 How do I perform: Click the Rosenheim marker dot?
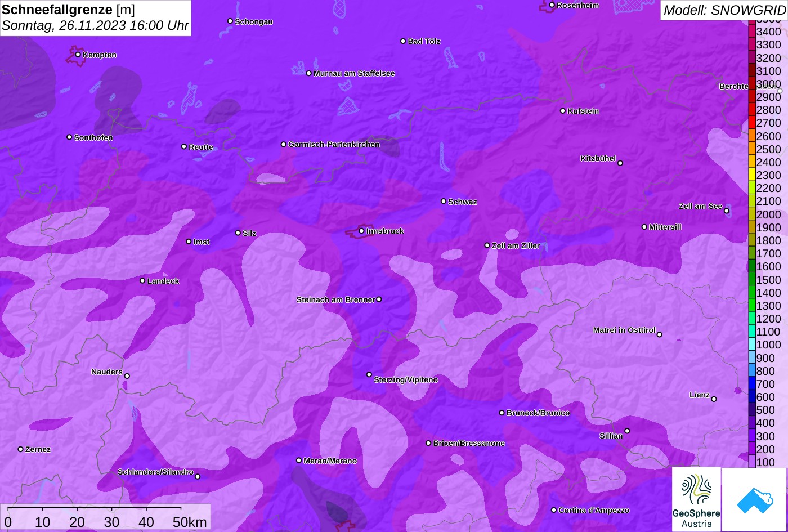click(552, 5)
